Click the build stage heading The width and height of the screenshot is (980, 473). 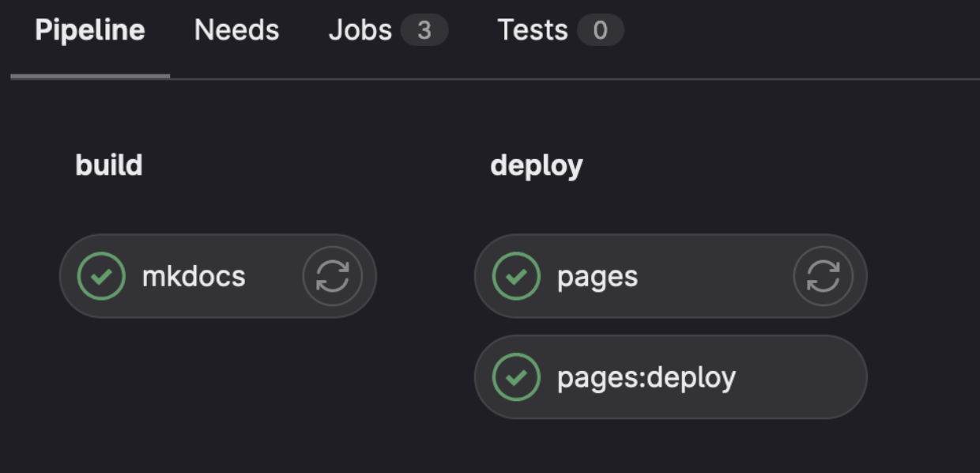point(109,165)
